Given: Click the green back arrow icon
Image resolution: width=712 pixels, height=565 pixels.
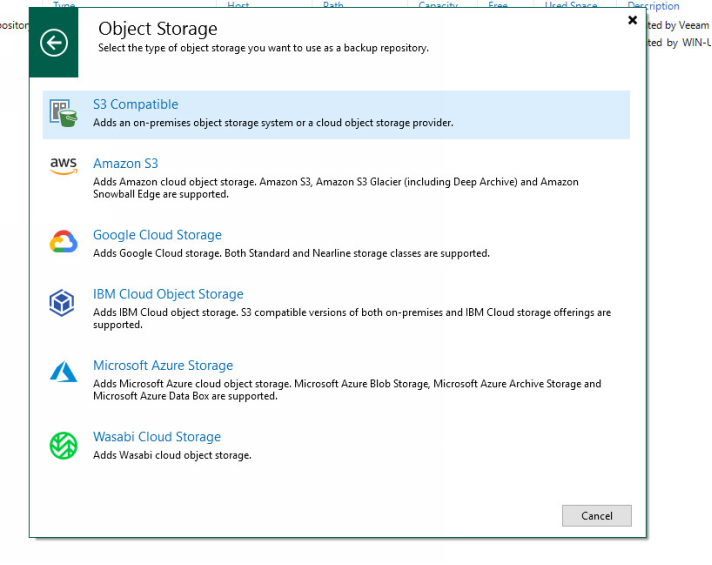Looking at the screenshot, I should pos(54,42).
